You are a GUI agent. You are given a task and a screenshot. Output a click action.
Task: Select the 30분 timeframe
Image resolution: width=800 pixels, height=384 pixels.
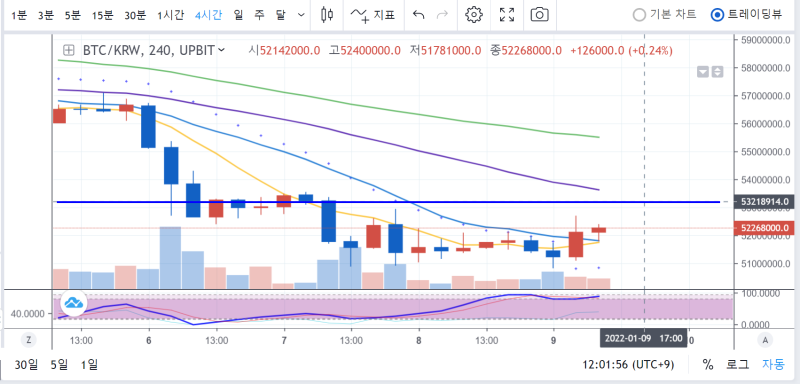pyautogui.click(x=135, y=15)
